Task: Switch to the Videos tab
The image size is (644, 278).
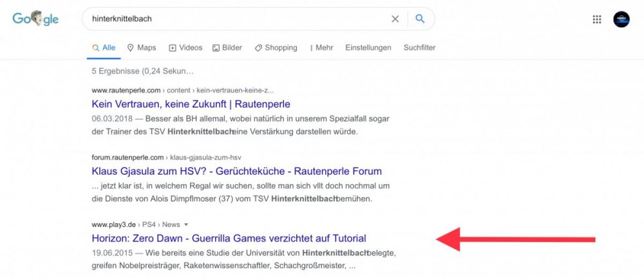Action: (x=185, y=48)
